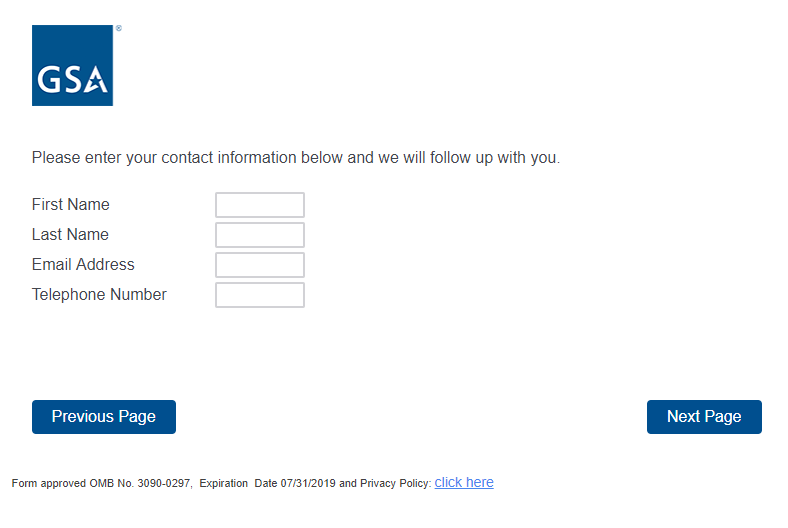Open the Privacy Policy 'click here' link
Image resolution: width=788 pixels, height=528 pixels.
coord(464,482)
